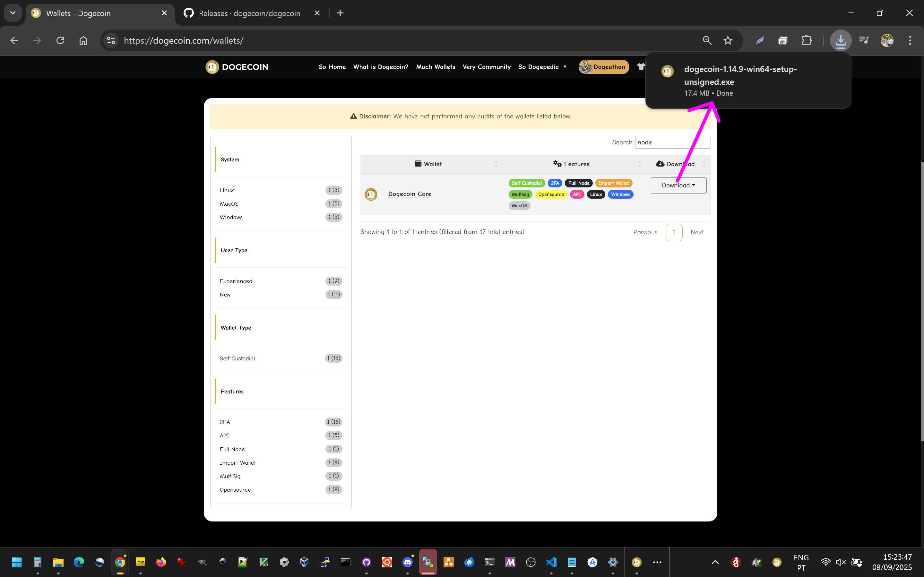Click the Dogeathon button
924x577 pixels.
click(x=603, y=67)
